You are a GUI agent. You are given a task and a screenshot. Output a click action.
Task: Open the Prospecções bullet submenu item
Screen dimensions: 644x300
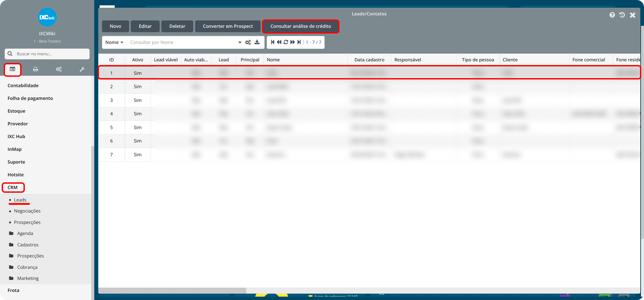[x=27, y=222]
